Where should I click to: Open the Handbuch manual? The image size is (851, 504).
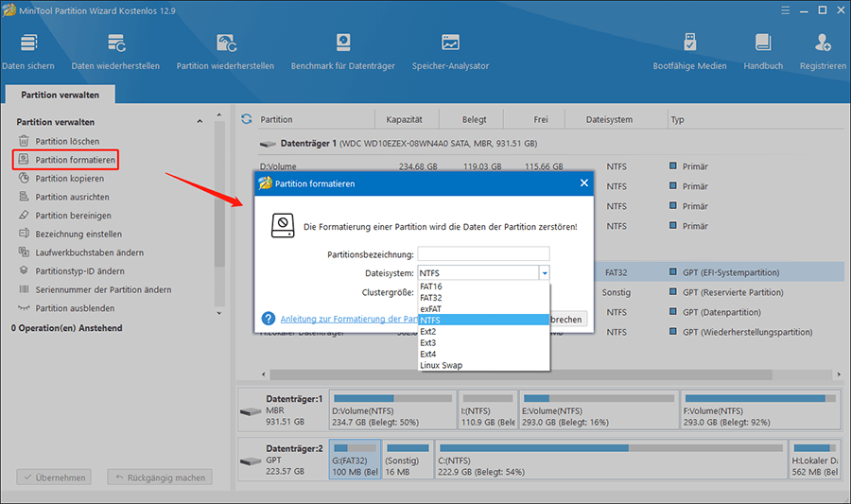coord(763,51)
